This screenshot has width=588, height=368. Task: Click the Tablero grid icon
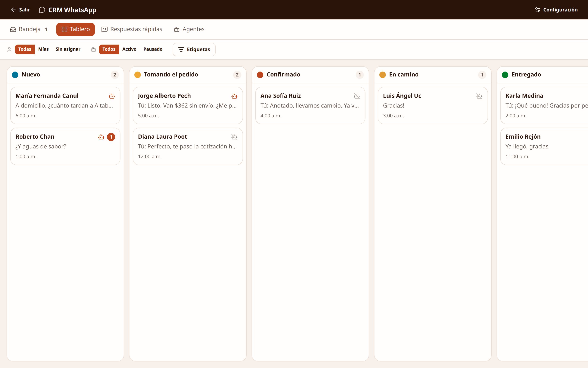[64, 29]
